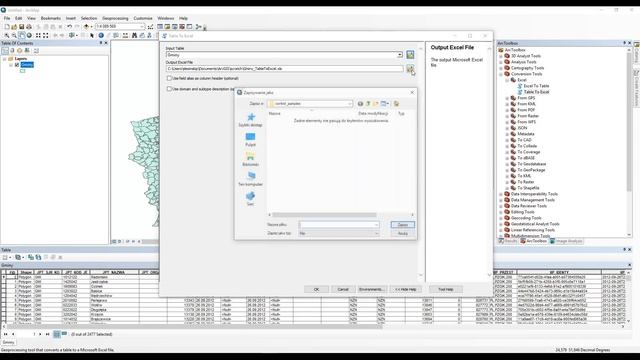Click the browse folder icon beside Input Table
The height and width of the screenshot is (360, 640).
410,55
